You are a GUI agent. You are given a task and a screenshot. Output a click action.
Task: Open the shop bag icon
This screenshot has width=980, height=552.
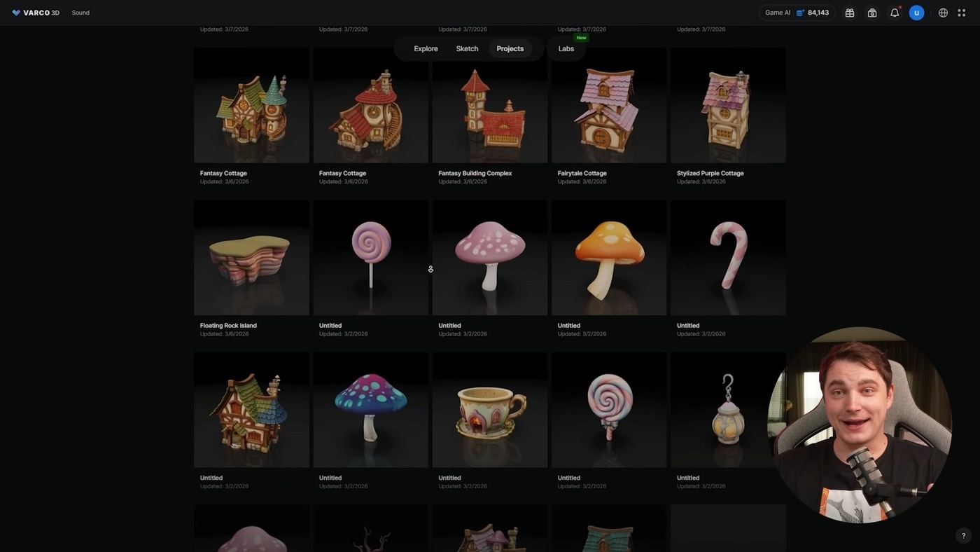(871, 13)
